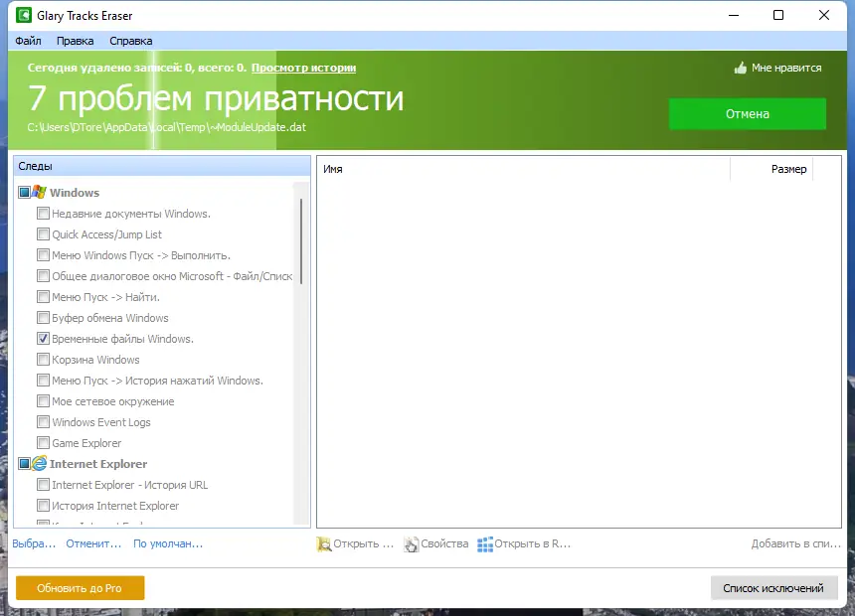Click the Выбра... select all link
855x616 pixels.
34,543
